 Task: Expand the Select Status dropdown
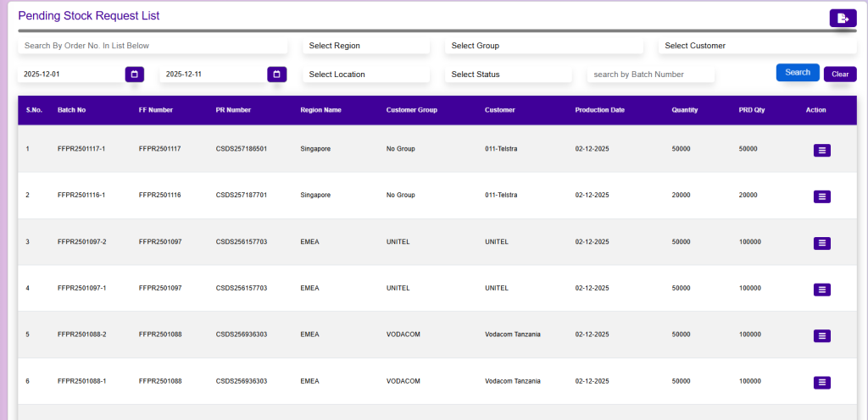click(x=509, y=75)
